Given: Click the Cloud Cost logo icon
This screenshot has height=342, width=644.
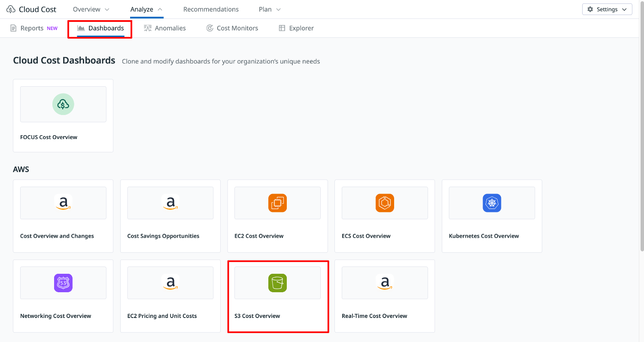Looking at the screenshot, I should (11, 9).
